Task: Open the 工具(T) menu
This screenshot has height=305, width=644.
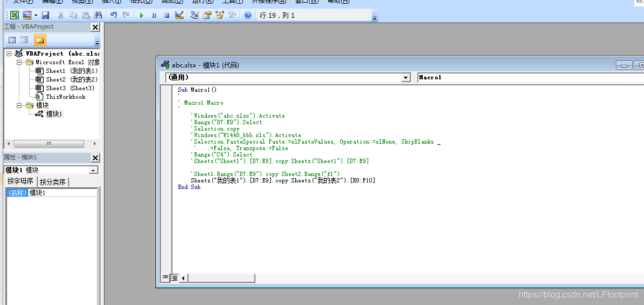Action: [233, 2]
